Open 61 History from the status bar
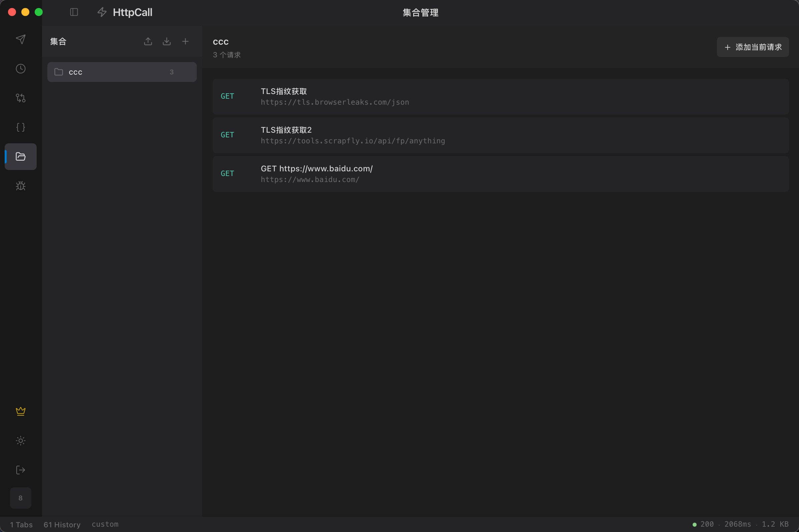 [62, 524]
